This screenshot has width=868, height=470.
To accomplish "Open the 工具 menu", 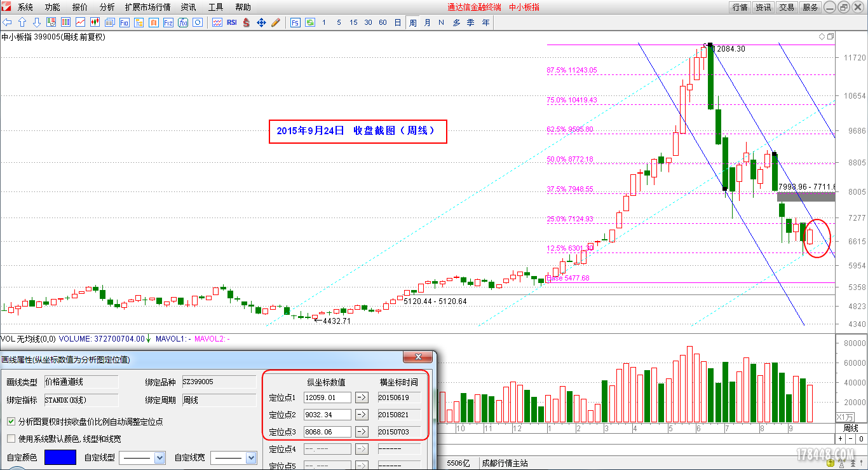I will [x=216, y=7].
